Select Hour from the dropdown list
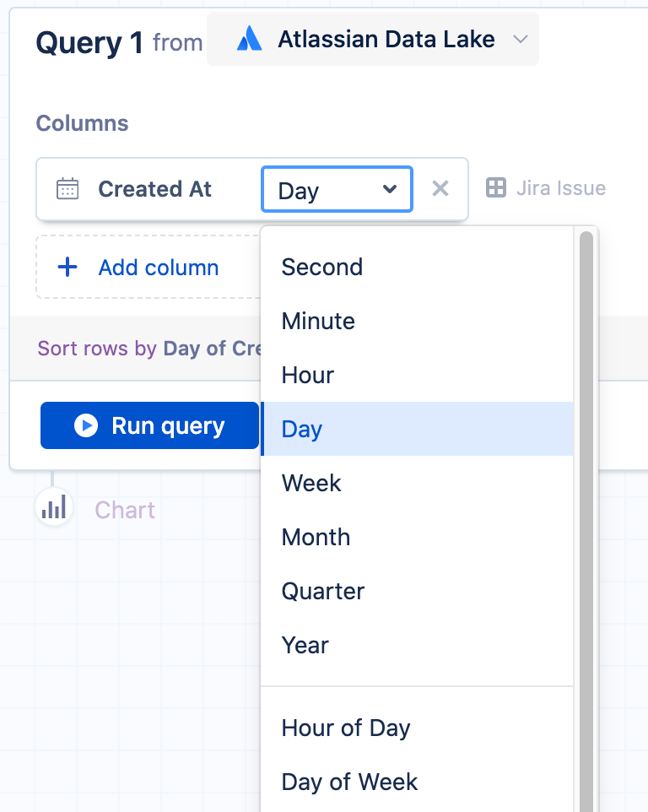The height and width of the screenshot is (812, 648). (417, 375)
